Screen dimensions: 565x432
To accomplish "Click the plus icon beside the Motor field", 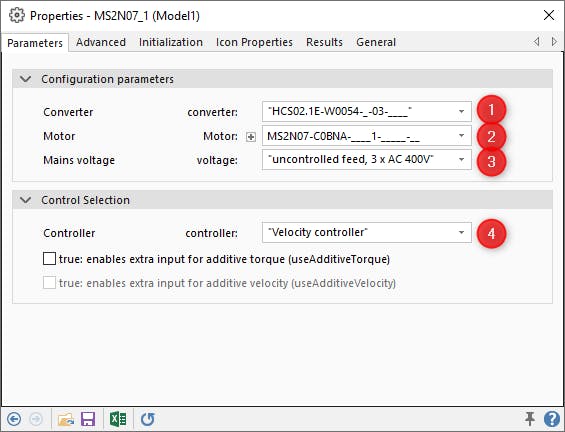I will click(251, 137).
